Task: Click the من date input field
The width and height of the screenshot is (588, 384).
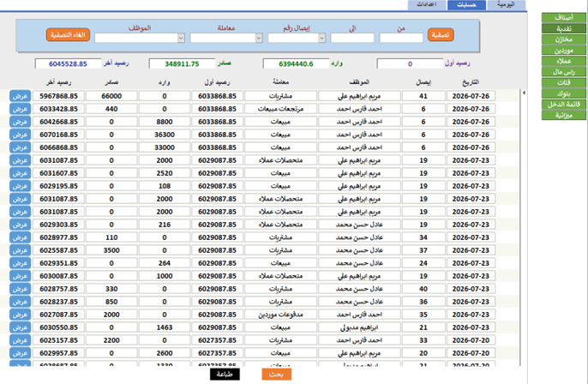Action: [x=401, y=38]
